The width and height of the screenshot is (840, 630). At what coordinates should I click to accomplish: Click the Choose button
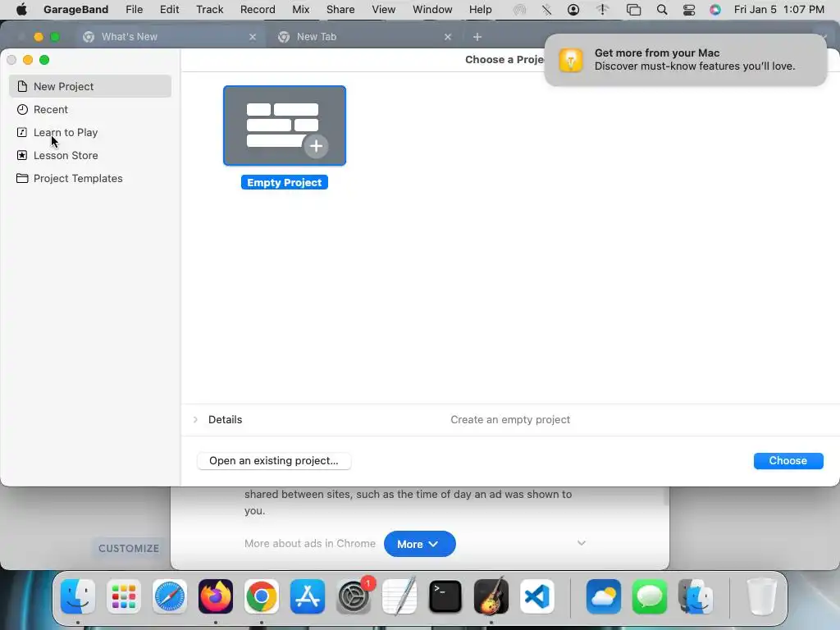point(788,461)
